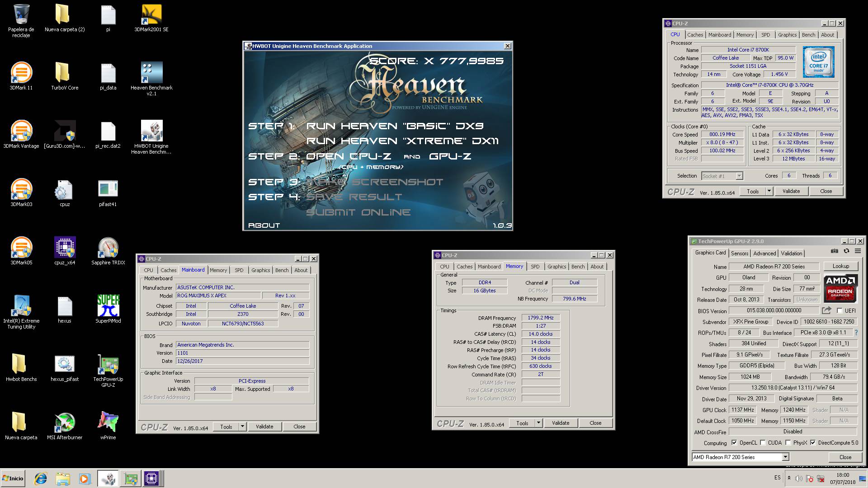Viewport: 868px width, 488px height.
Task: Toggle the UEFI checkbox in GPU-Z
Action: 840,310
